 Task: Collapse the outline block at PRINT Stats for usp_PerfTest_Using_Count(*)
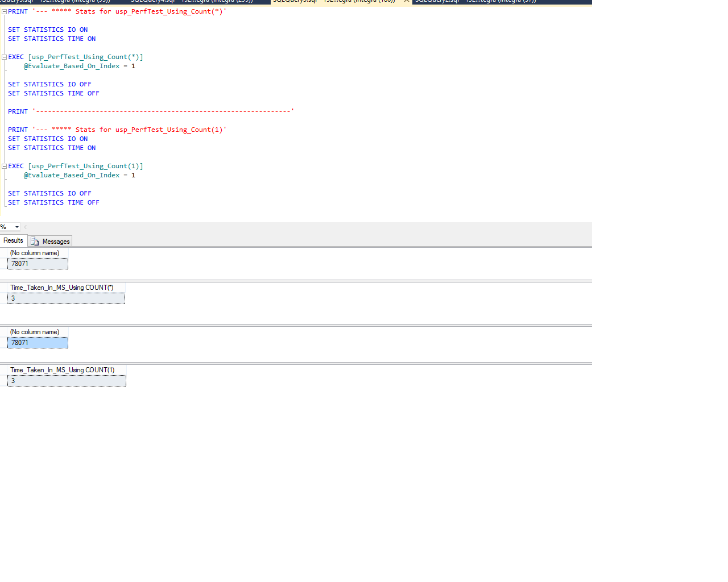coord(4,11)
